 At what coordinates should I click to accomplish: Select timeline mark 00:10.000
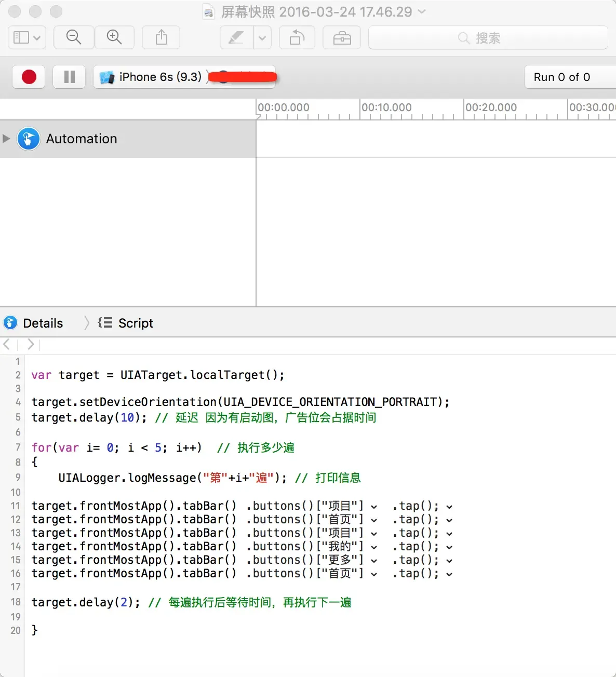(386, 107)
